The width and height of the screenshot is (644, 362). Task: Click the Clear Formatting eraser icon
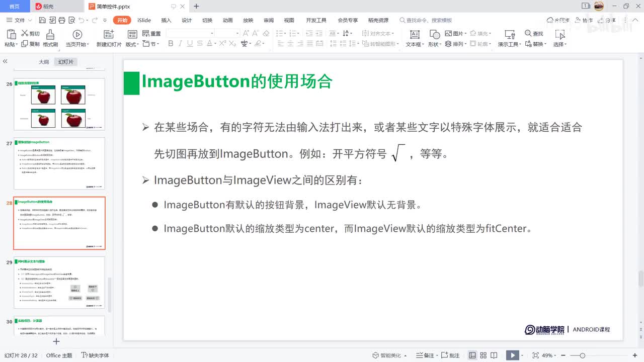click(x=266, y=33)
